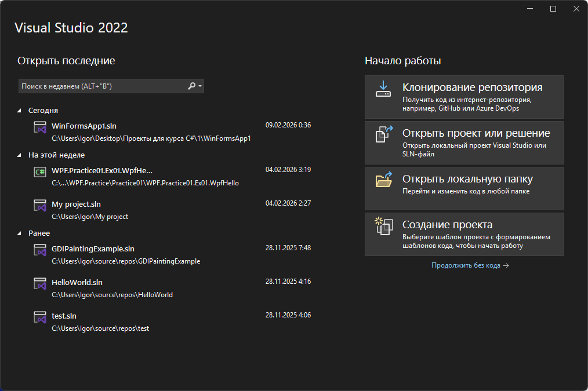Click the create project icon
This screenshot has height=391, width=588.
tap(384, 226)
